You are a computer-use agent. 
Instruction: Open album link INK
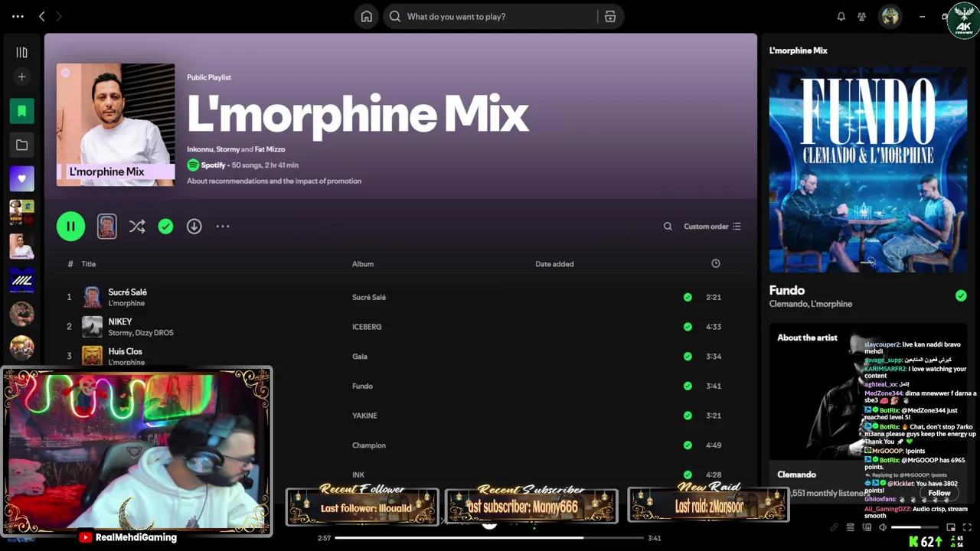[358, 475]
